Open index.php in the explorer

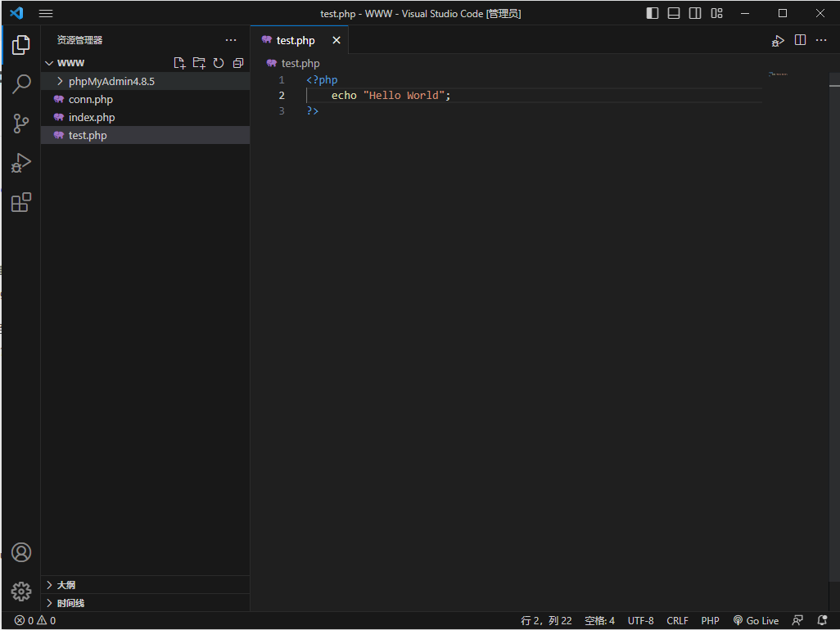(x=145, y=117)
